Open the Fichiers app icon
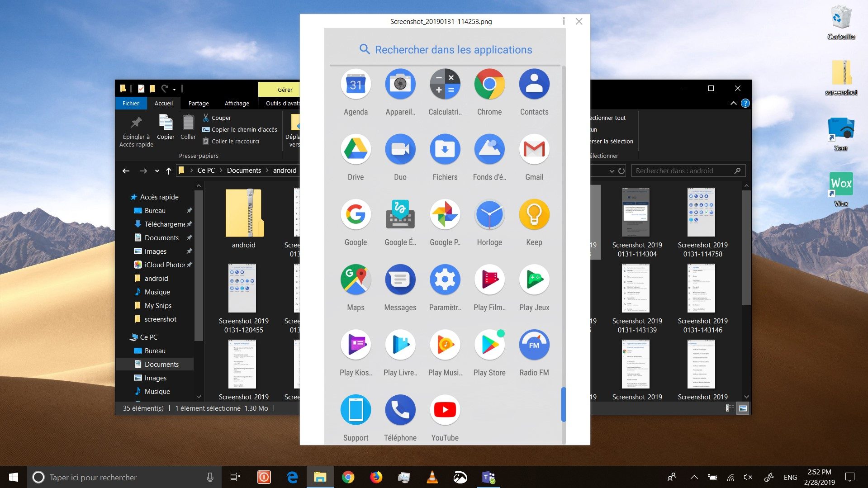This screenshot has height=488, width=868. pyautogui.click(x=445, y=149)
